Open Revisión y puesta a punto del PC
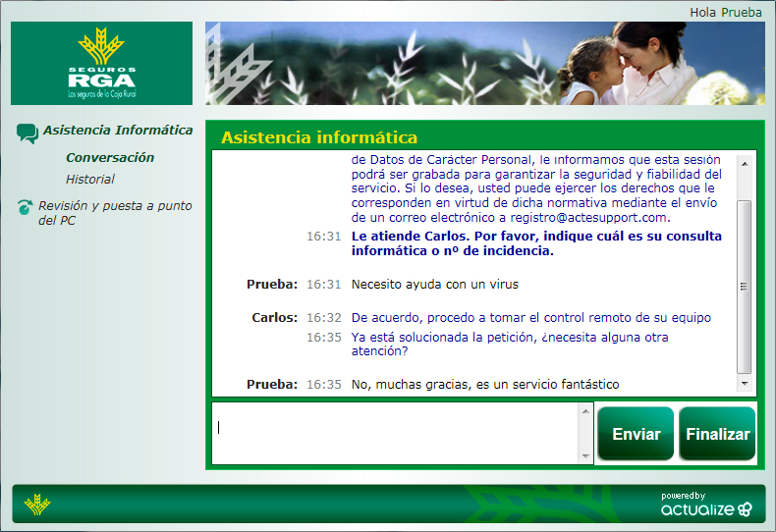Image resolution: width=776 pixels, height=532 pixels. pos(115,213)
